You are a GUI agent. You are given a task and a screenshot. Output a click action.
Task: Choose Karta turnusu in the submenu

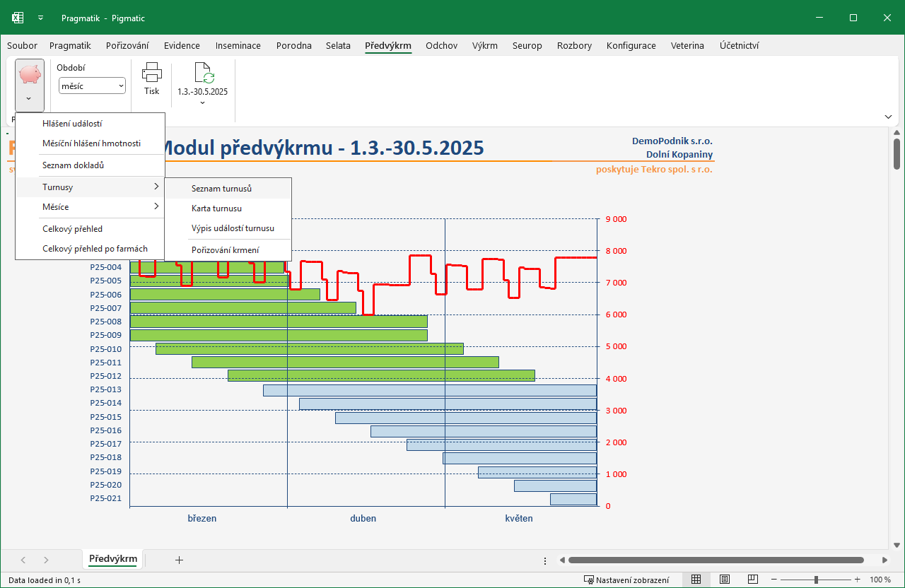[228, 208]
